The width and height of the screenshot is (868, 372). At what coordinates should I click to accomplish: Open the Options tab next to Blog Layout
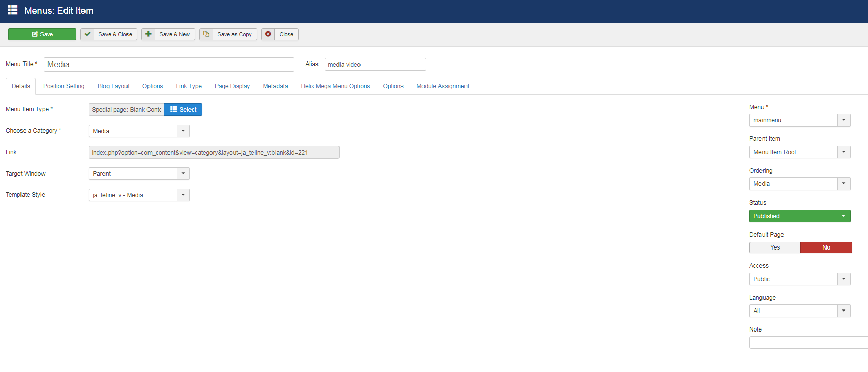coord(153,86)
